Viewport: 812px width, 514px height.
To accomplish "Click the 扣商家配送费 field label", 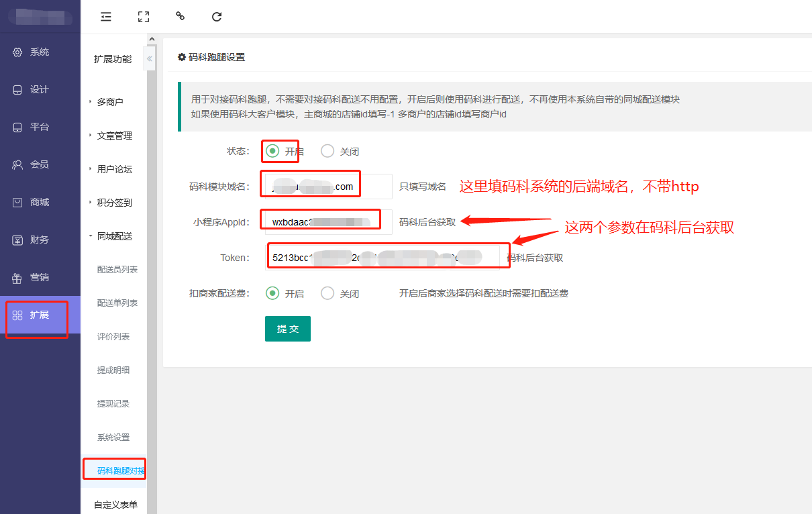I will pyautogui.click(x=219, y=293).
